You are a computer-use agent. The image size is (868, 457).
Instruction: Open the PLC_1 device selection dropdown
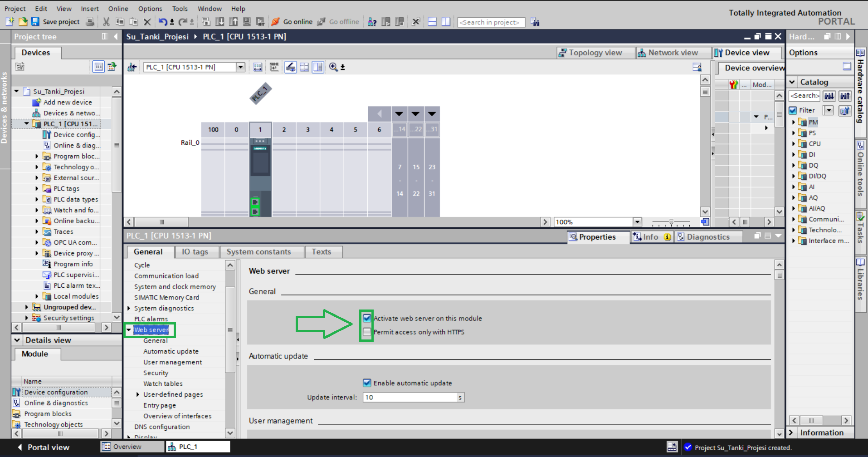point(240,67)
